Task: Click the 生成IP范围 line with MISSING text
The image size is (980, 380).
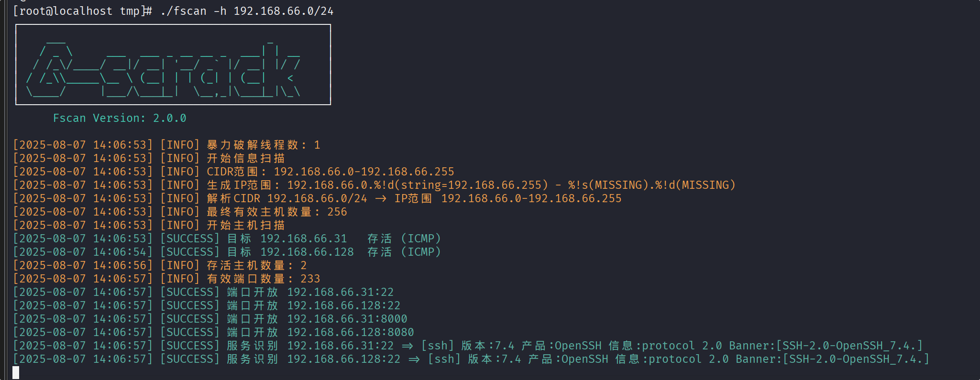Action: click(374, 185)
